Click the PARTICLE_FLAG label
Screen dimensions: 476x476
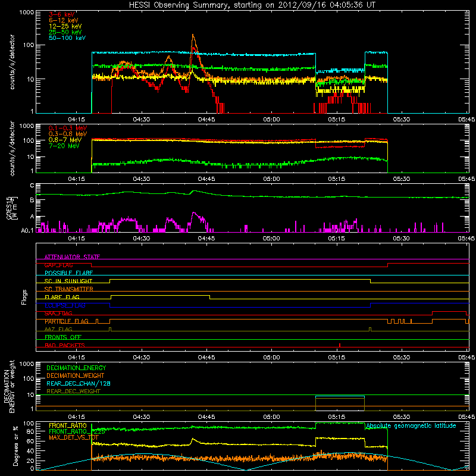point(67,321)
